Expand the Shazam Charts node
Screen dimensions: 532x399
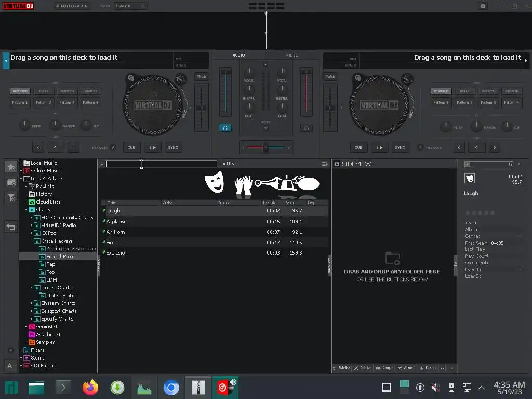point(32,303)
